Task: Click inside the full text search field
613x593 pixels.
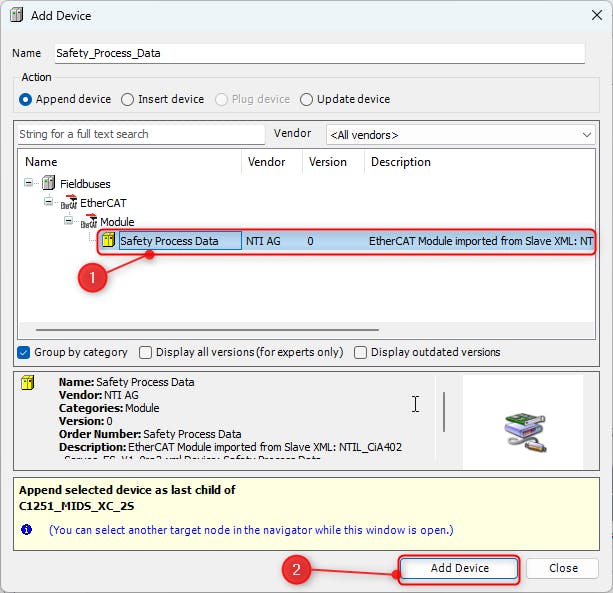Action: pyautogui.click(x=140, y=134)
